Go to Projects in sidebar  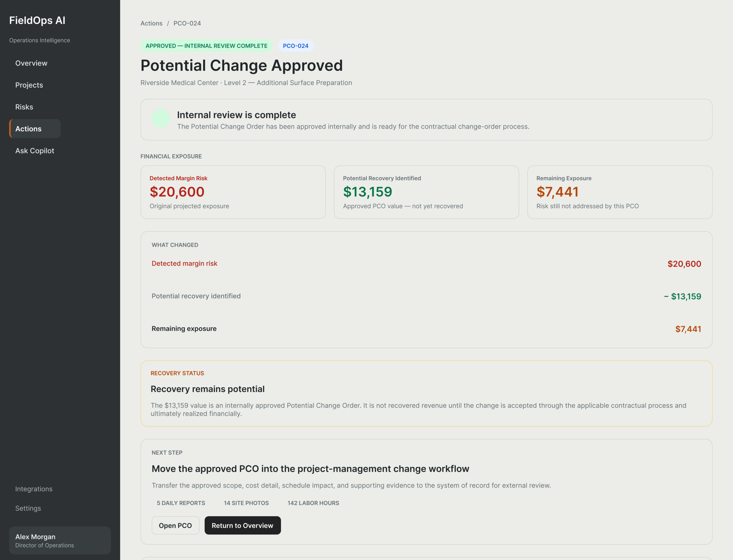[29, 85]
